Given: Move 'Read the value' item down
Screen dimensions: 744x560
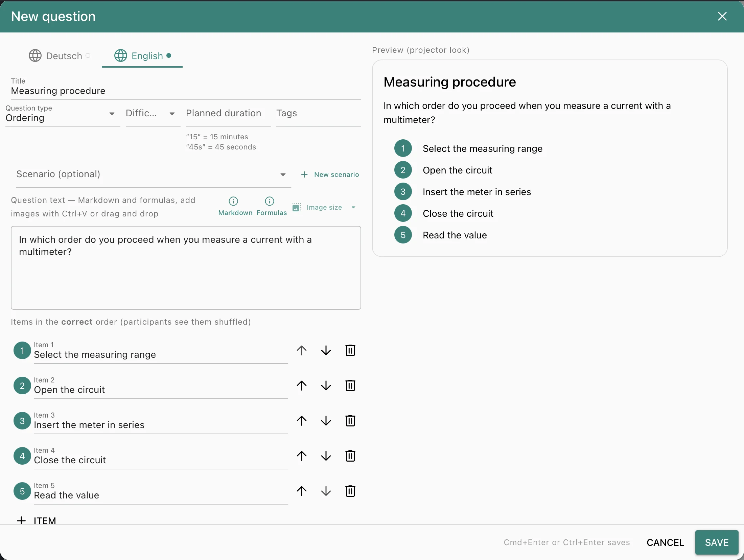Looking at the screenshot, I should tap(326, 491).
